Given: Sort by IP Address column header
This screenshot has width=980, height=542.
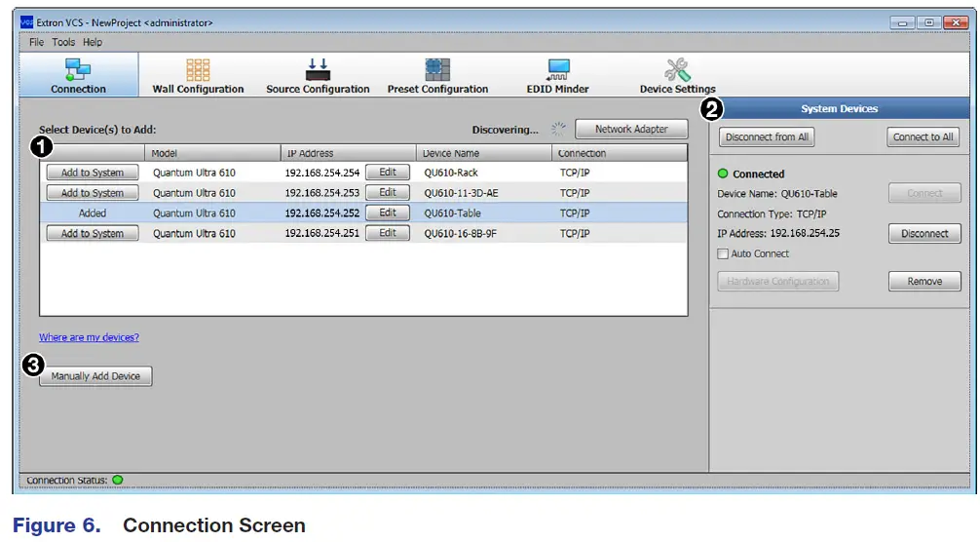Looking at the screenshot, I should (x=348, y=153).
